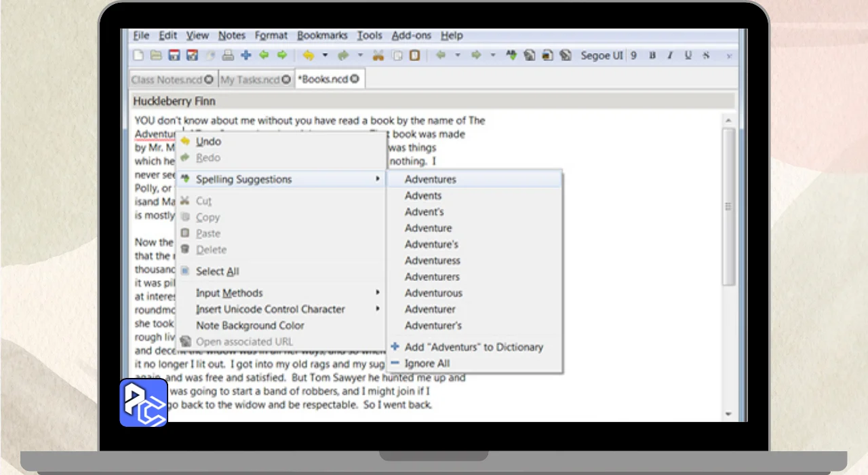Screen dimensions: 868x475
Task: Toggle underline formatting button
Action: 688,56
